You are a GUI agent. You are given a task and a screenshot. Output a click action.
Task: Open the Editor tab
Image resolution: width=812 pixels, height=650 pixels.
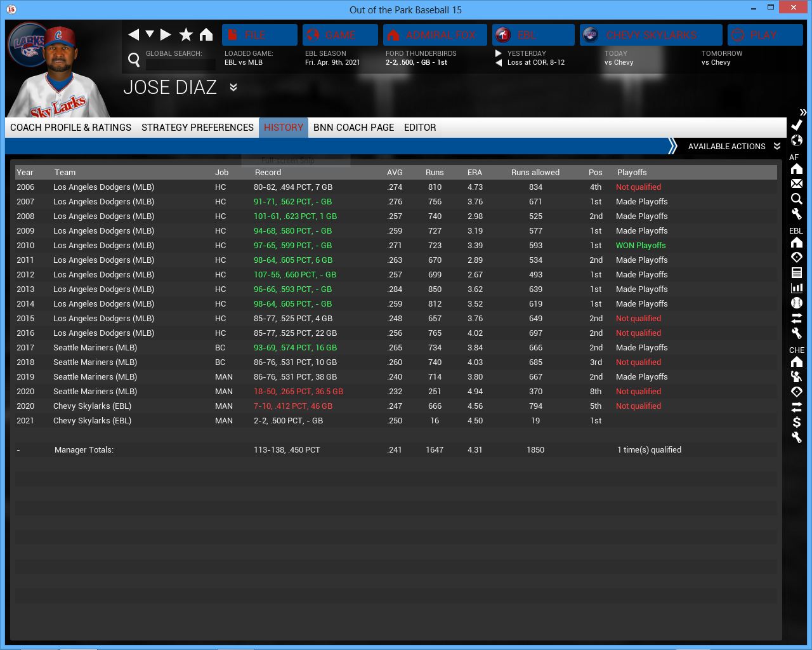tap(420, 128)
